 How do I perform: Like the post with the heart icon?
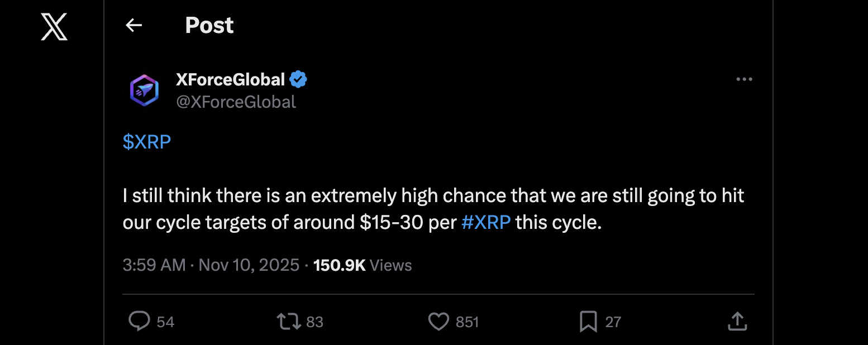pyautogui.click(x=438, y=321)
